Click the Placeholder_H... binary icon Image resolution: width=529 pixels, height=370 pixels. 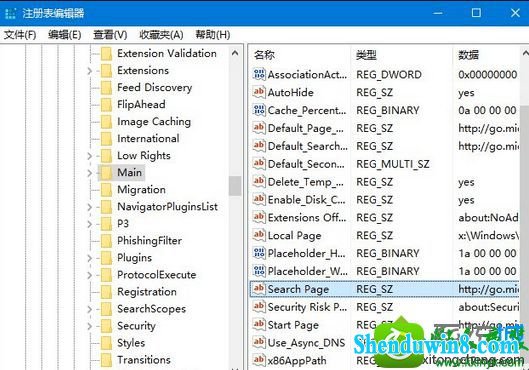point(259,253)
